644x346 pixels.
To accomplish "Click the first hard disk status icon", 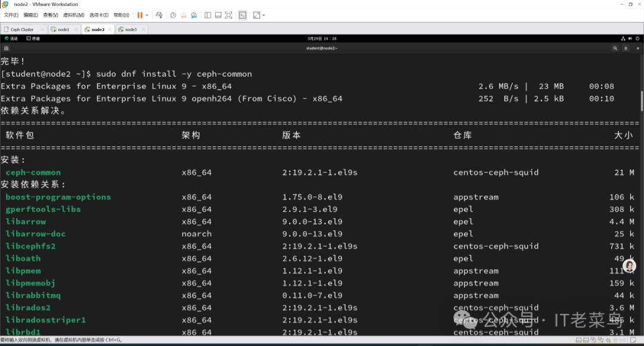I will 578,340.
